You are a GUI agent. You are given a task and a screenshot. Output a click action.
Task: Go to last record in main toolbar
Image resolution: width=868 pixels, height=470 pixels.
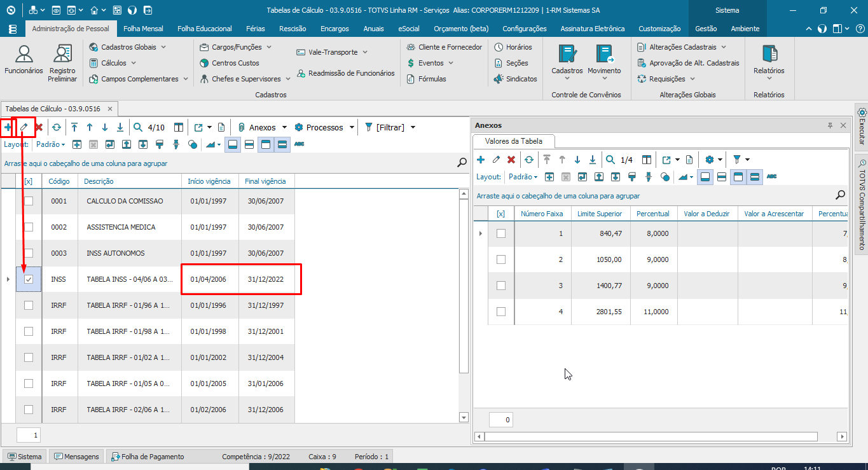(x=120, y=127)
